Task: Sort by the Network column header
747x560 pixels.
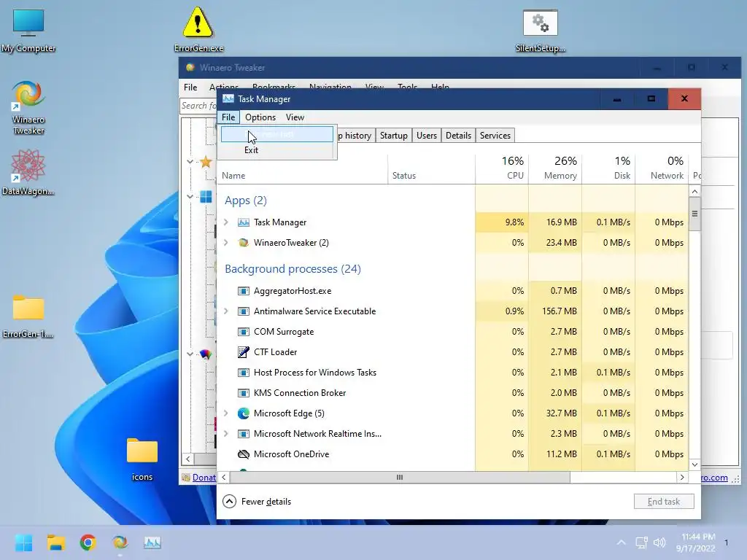Action: [662, 168]
